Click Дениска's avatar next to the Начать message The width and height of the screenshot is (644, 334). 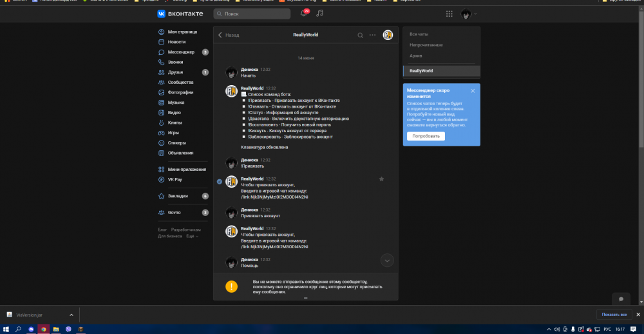pos(231,72)
